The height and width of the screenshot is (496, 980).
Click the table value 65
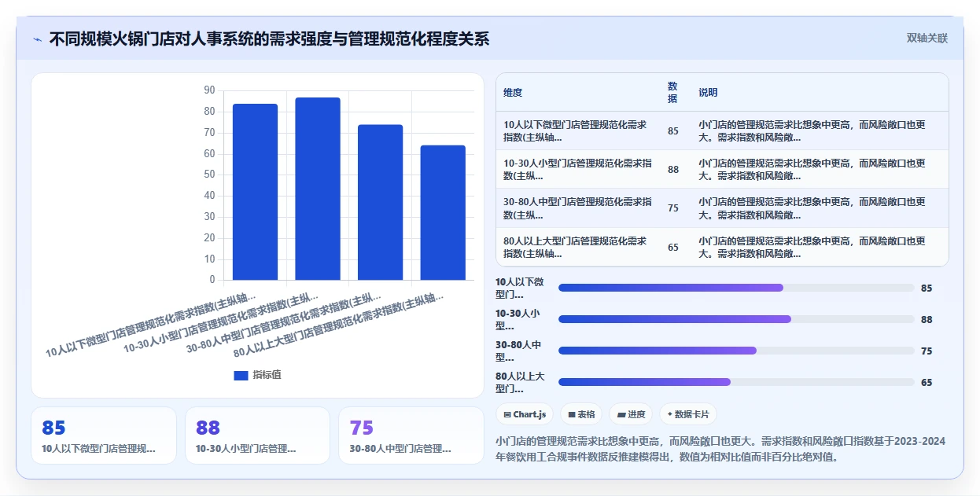pyautogui.click(x=672, y=247)
